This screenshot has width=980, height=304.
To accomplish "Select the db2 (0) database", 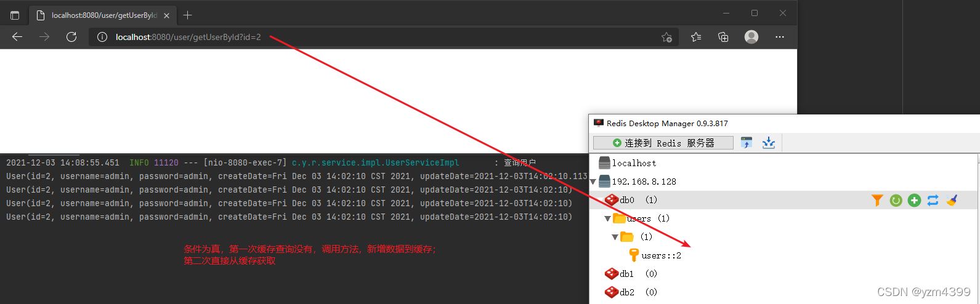I will (631, 292).
